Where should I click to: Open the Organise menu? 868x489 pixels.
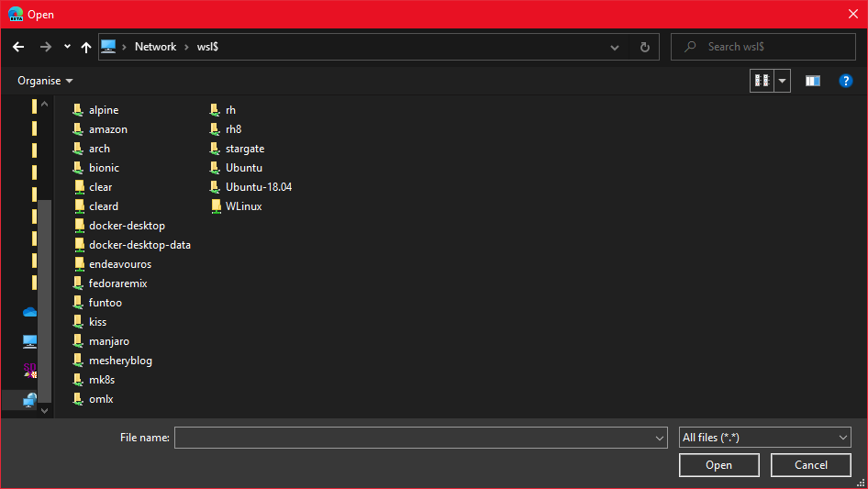coord(45,81)
